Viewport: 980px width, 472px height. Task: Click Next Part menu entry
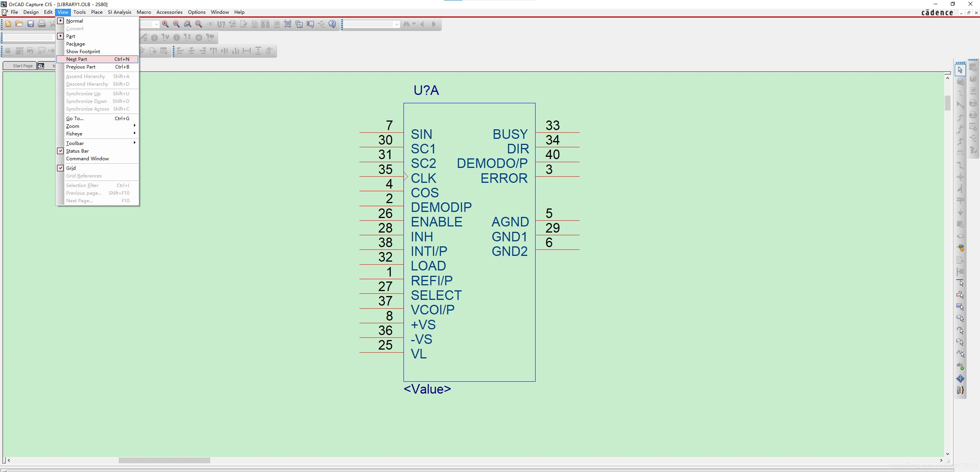pos(77,59)
